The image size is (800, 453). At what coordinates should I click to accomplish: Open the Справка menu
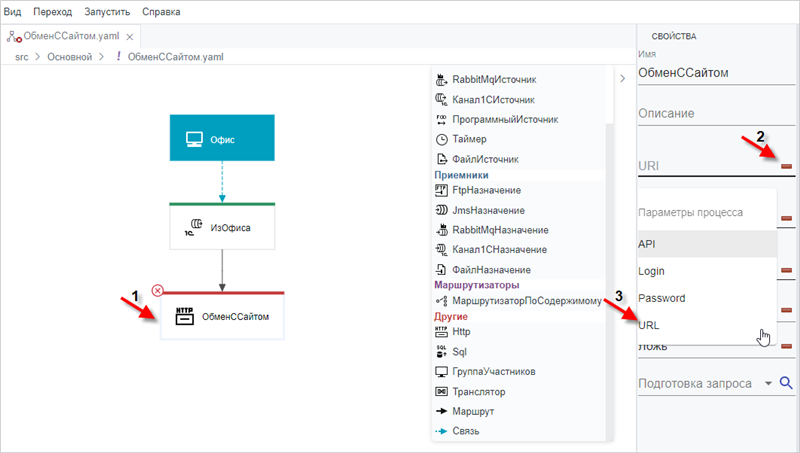click(x=161, y=12)
